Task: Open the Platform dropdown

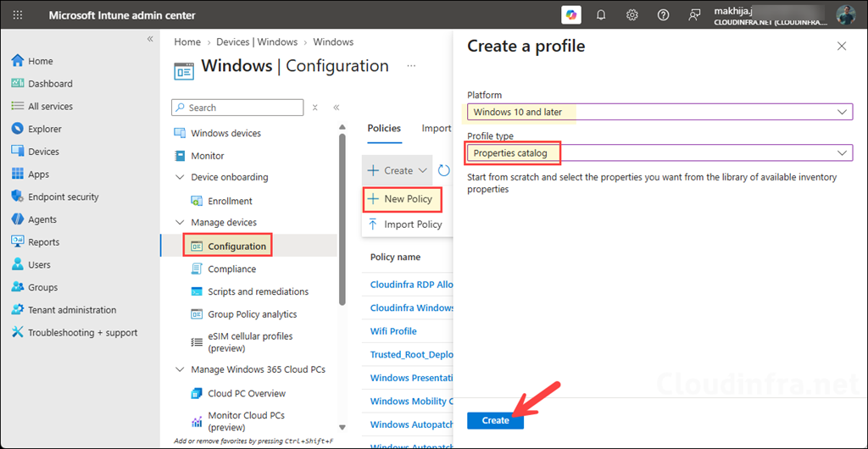Action: [659, 112]
